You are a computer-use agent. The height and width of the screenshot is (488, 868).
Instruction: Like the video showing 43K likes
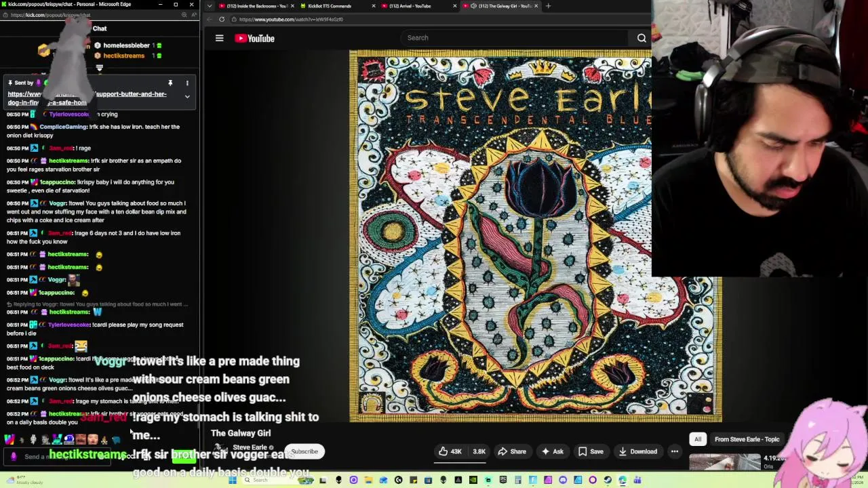(x=450, y=451)
